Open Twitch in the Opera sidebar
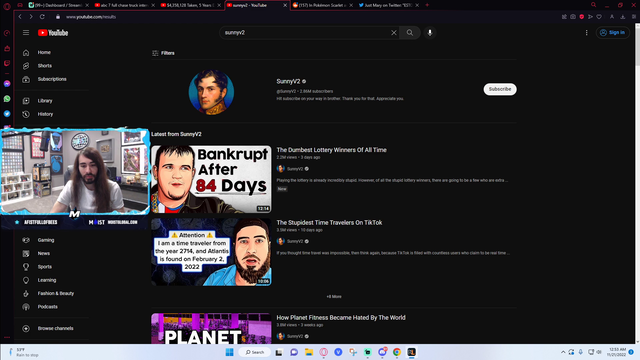This screenshot has width=640, height=360. pos(7,63)
